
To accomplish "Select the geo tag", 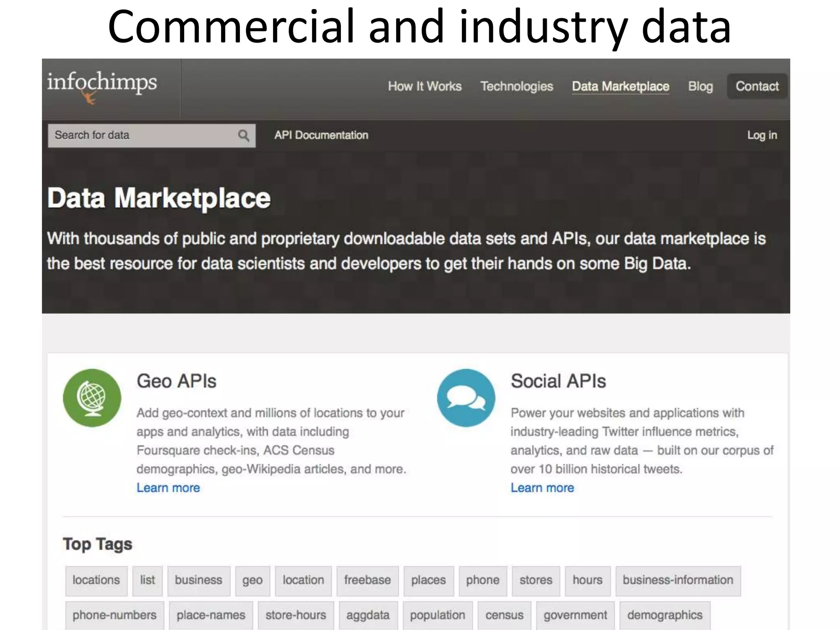I will coord(253,581).
